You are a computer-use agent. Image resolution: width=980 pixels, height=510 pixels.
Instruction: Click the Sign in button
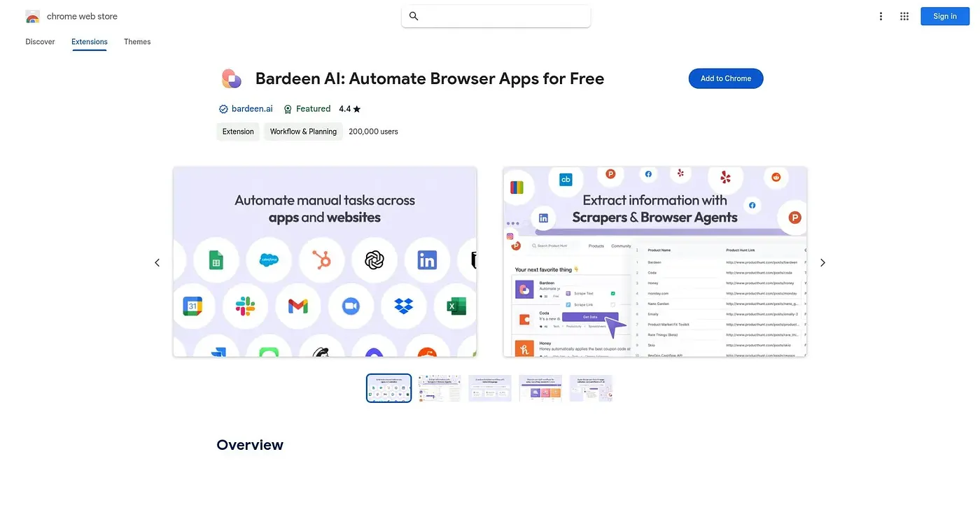click(x=944, y=16)
